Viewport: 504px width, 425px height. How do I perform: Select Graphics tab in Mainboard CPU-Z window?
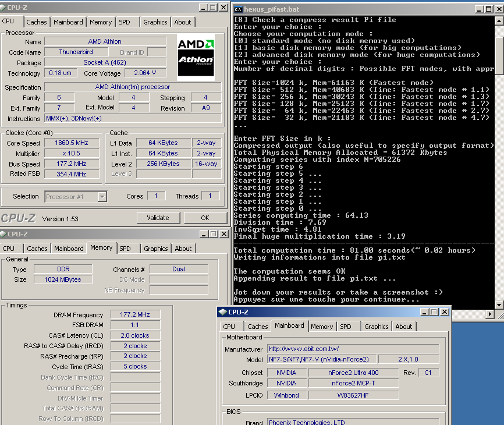tap(377, 327)
